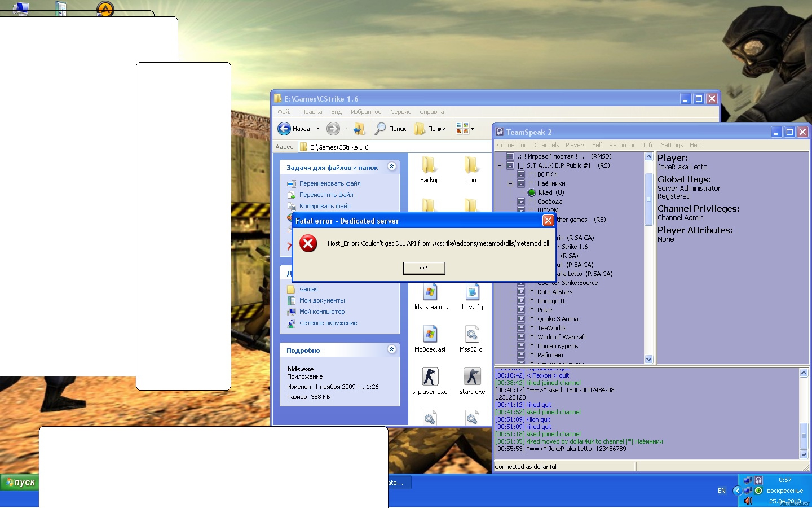Dismiss the fatal error with OK
This screenshot has height=508, width=812.
point(424,268)
